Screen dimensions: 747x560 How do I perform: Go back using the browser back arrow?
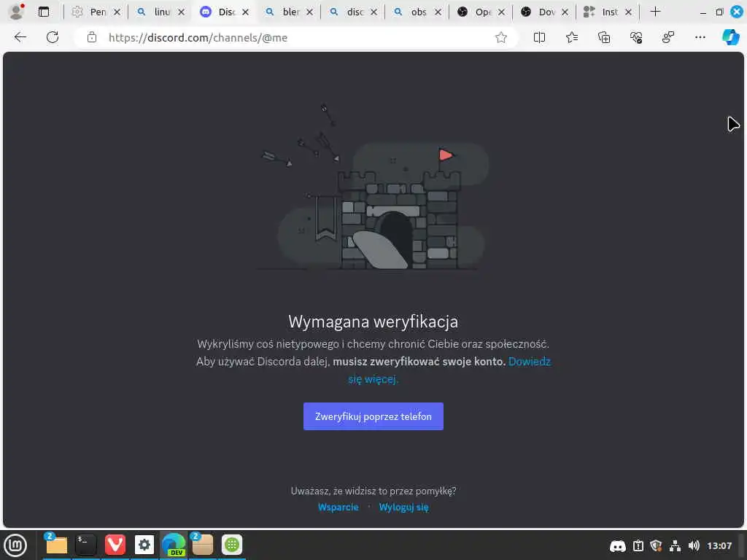[x=20, y=37]
